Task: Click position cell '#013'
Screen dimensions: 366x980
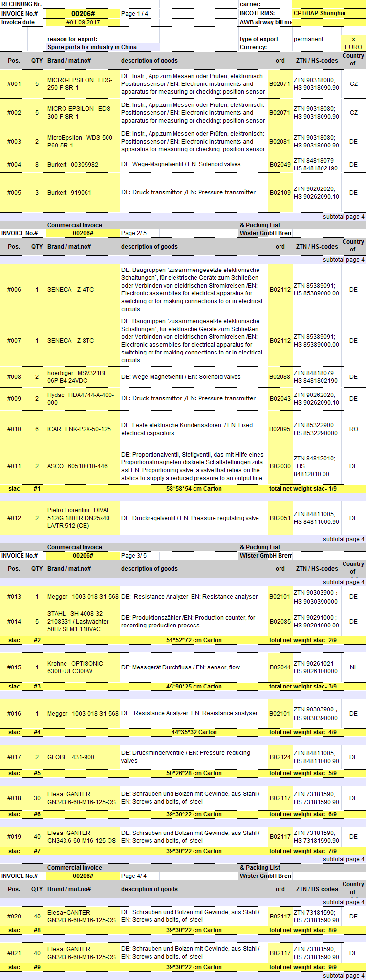Action: [14, 597]
